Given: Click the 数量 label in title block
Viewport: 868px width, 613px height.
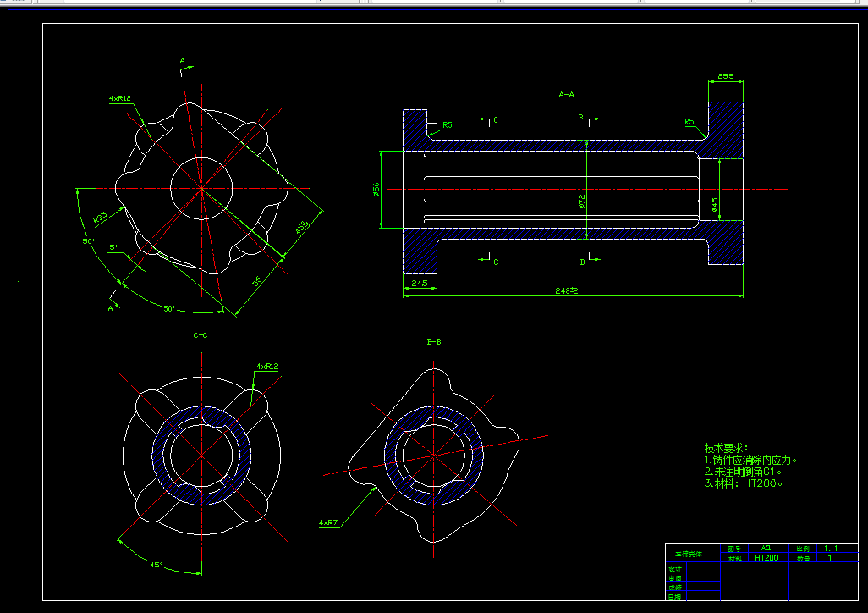Looking at the screenshot, I should pyautogui.click(x=803, y=559).
